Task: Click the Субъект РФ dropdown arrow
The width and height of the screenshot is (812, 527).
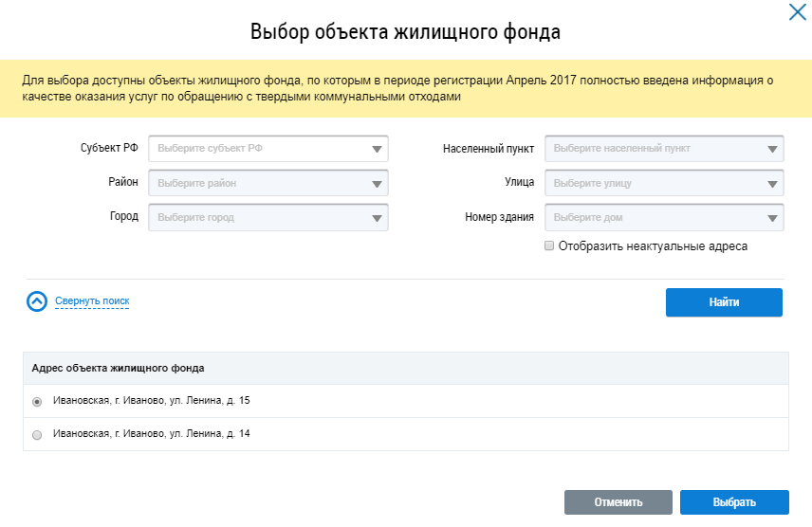Action: [x=377, y=150]
